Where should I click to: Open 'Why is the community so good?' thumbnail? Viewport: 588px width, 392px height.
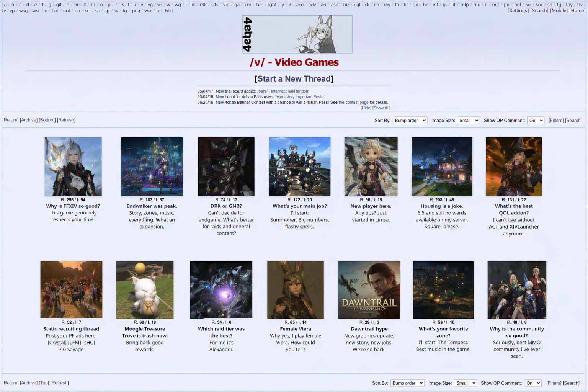[517, 290]
